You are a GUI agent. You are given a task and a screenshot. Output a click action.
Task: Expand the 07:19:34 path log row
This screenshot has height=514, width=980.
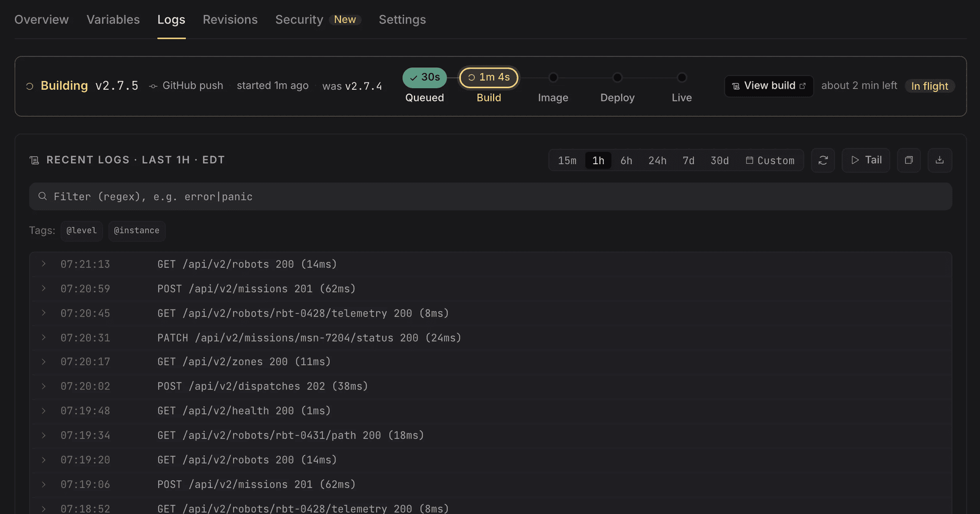[44, 435]
